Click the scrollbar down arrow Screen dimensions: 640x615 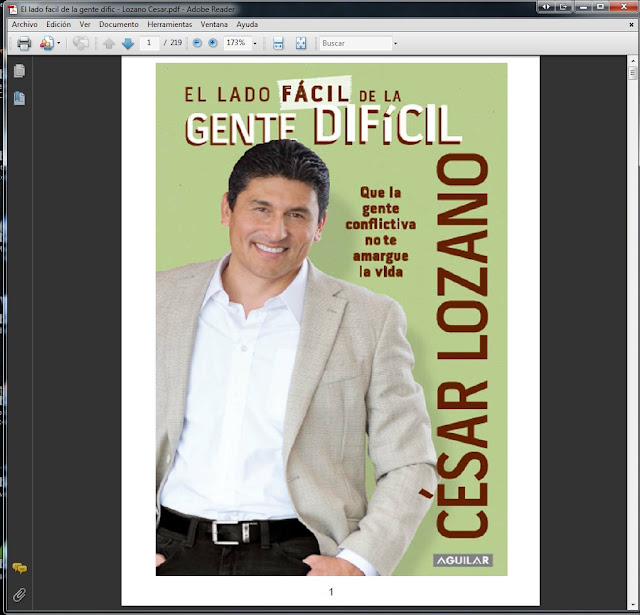tap(633, 606)
